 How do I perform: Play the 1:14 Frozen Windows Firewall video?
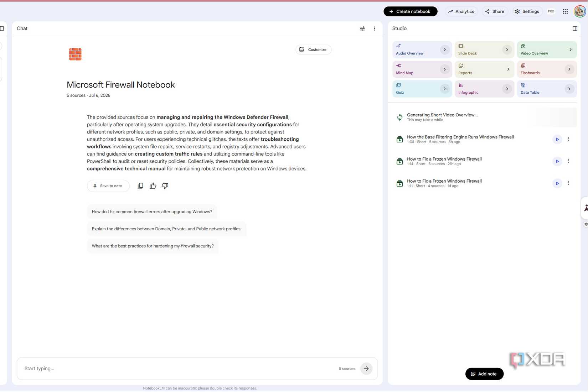point(557,161)
